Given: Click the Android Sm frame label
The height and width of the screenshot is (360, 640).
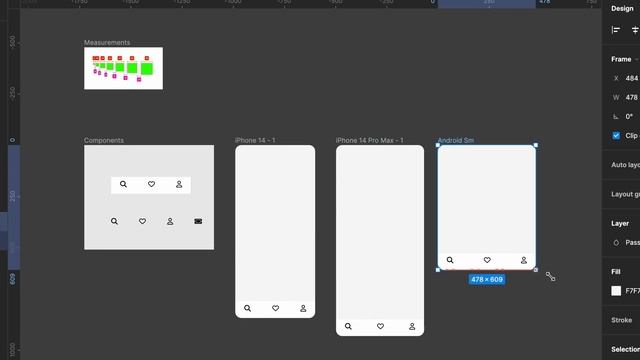Looking at the screenshot, I should [x=456, y=140].
